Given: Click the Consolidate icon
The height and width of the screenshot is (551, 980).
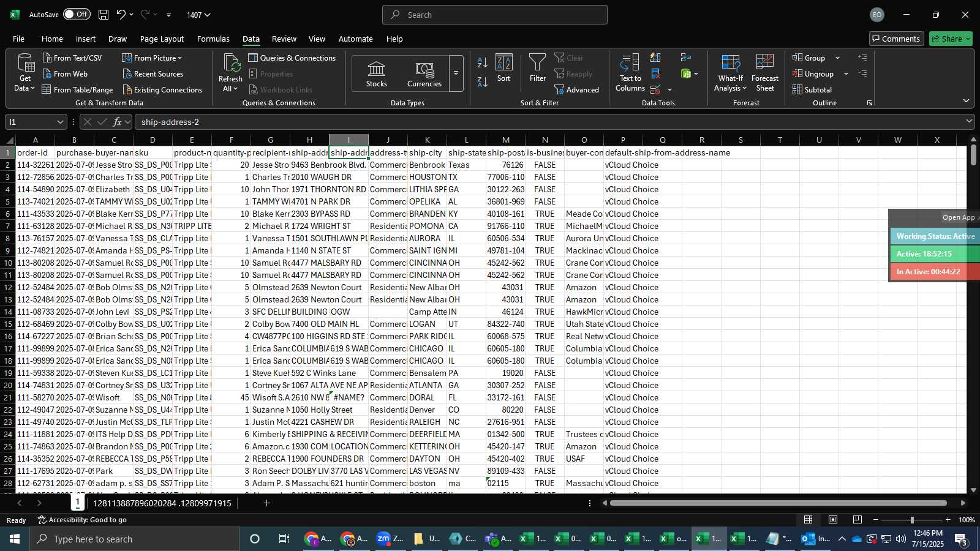Looking at the screenshot, I should pos(685,58).
